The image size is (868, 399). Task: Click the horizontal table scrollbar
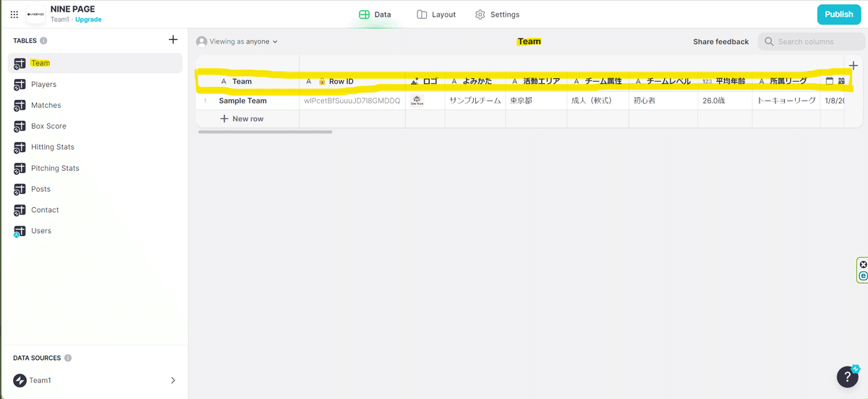(265, 132)
